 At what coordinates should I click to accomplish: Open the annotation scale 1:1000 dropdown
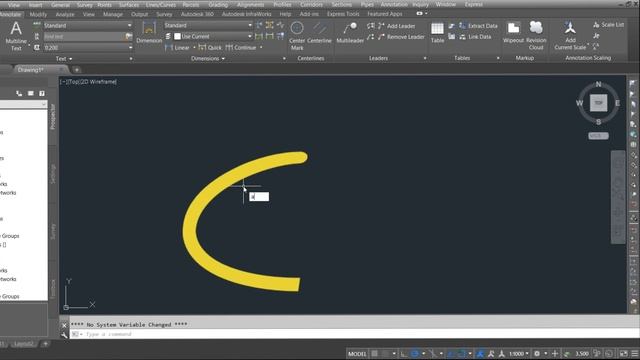pos(518,353)
